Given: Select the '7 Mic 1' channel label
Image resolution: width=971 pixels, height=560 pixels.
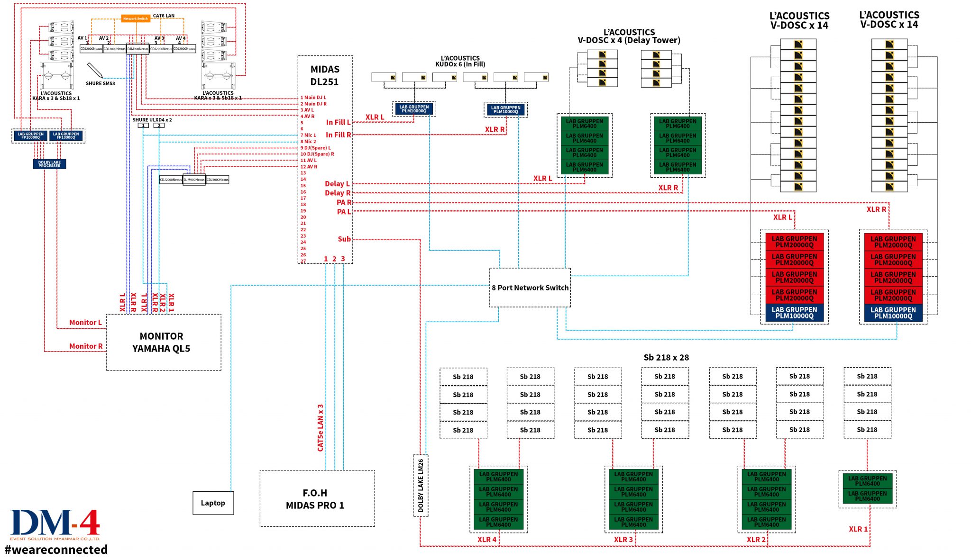Looking at the screenshot, I should coord(308,135).
